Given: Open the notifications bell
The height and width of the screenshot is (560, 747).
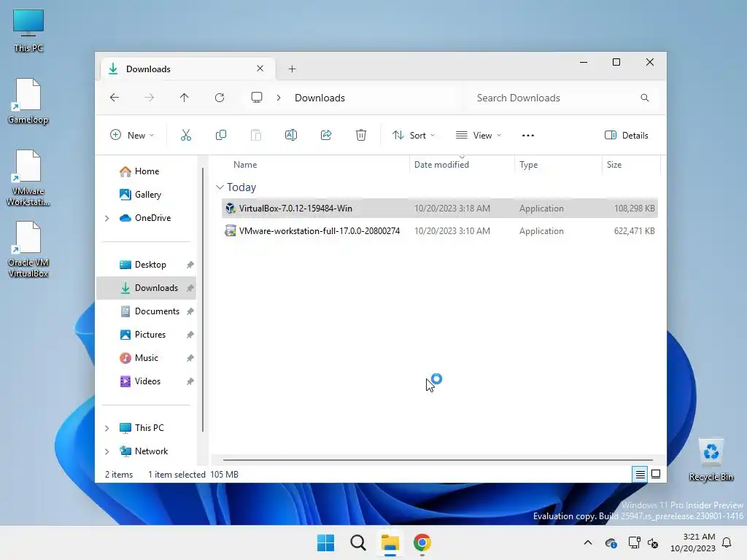Looking at the screenshot, I should [x=727, y=542].
